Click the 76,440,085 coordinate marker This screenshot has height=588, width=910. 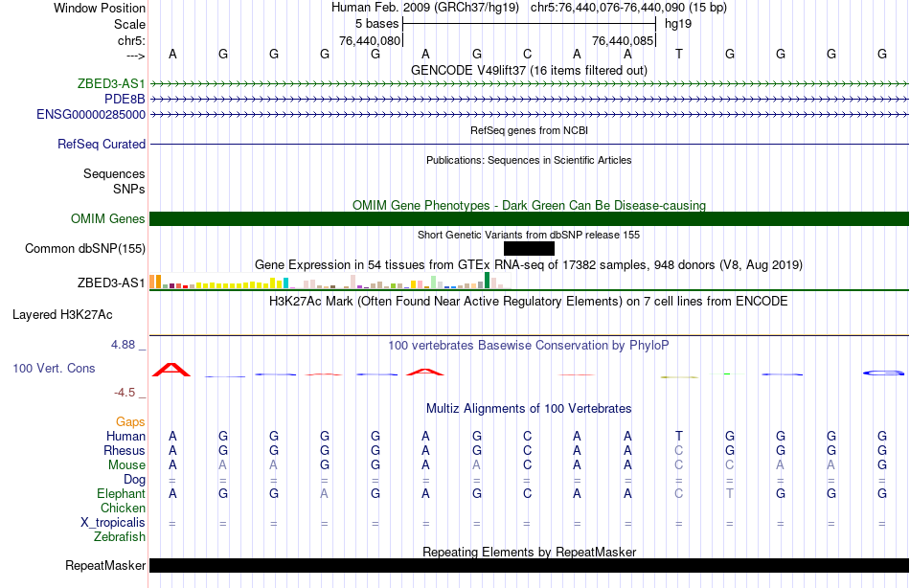click(624, 40)
